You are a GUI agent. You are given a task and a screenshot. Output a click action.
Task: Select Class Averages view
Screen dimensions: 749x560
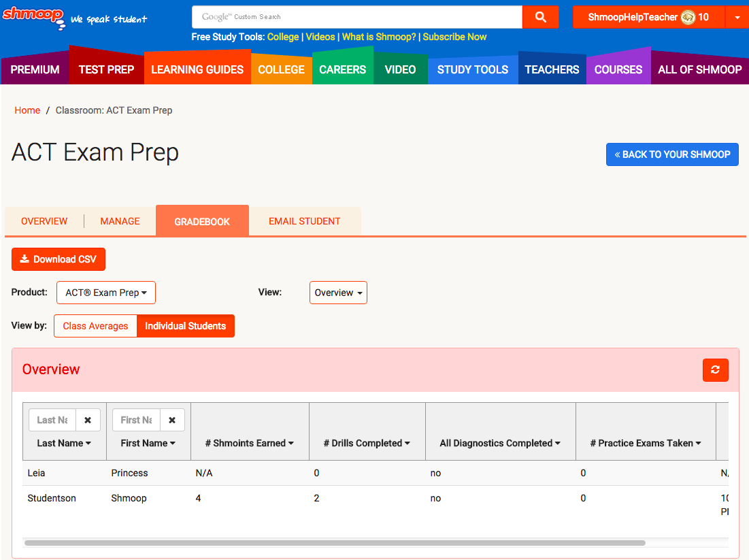click(x=95, y=326)
